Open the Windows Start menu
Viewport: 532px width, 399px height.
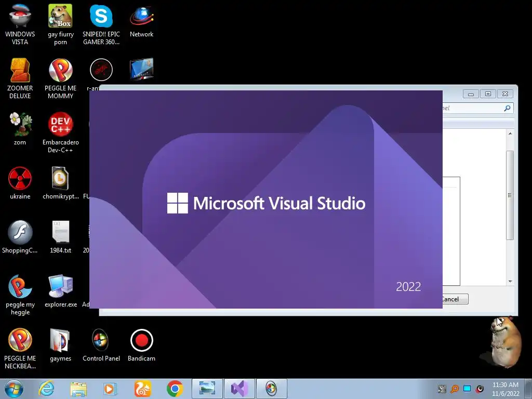point(14,389)
